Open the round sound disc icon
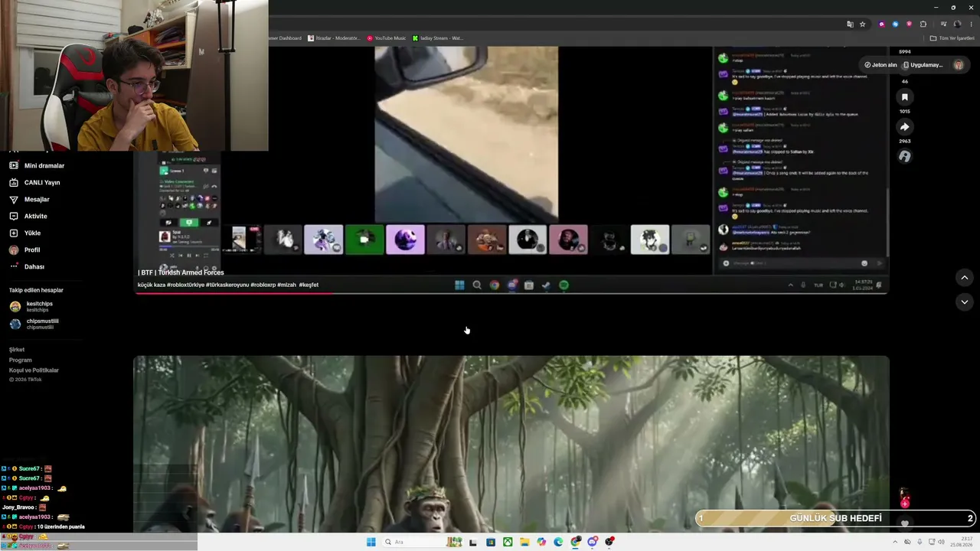The width and height of the screenshot is (980, 551). (904, 156)
